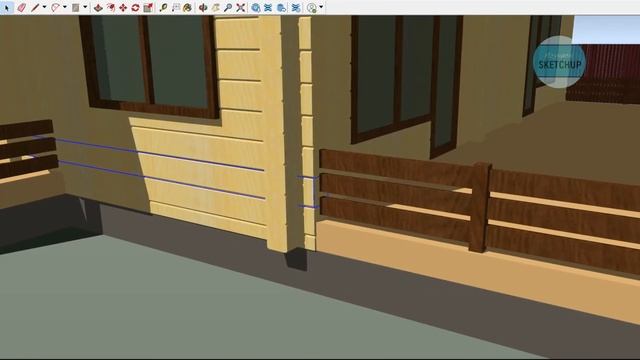Activate the Orbit tool
The width and height of the screenshot is (640, 360).
[x=203, y=7]
